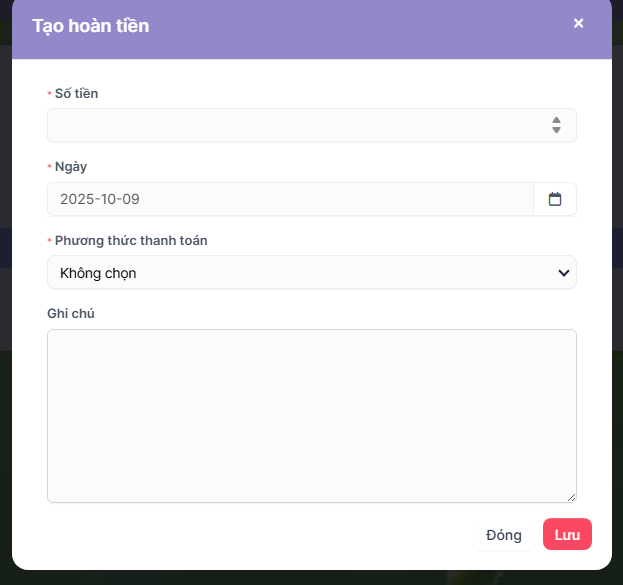Click the chevron arrow beside Không chọn
The height and width of the screenshot is (585, 623).
[564, 272]
